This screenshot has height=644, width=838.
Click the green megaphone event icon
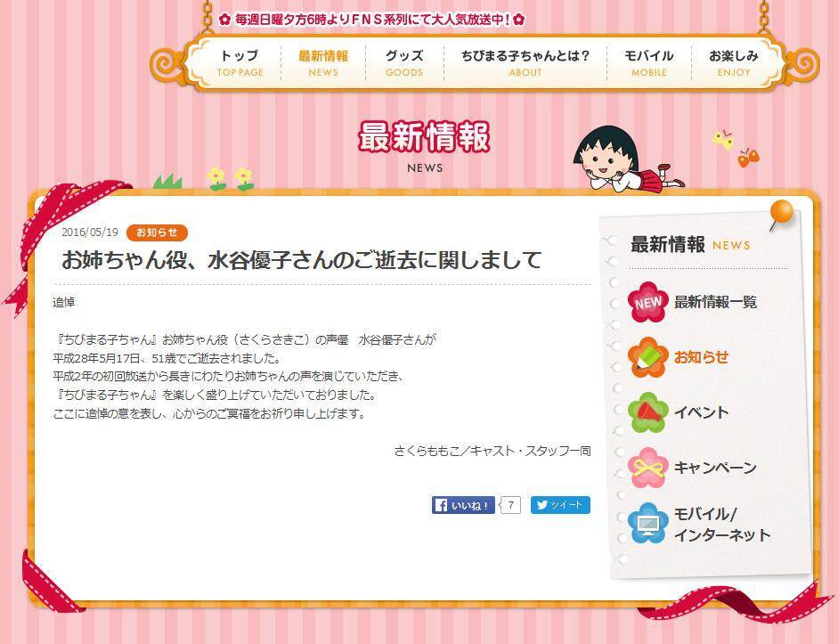pyautogui.click(x=647, y=412)
